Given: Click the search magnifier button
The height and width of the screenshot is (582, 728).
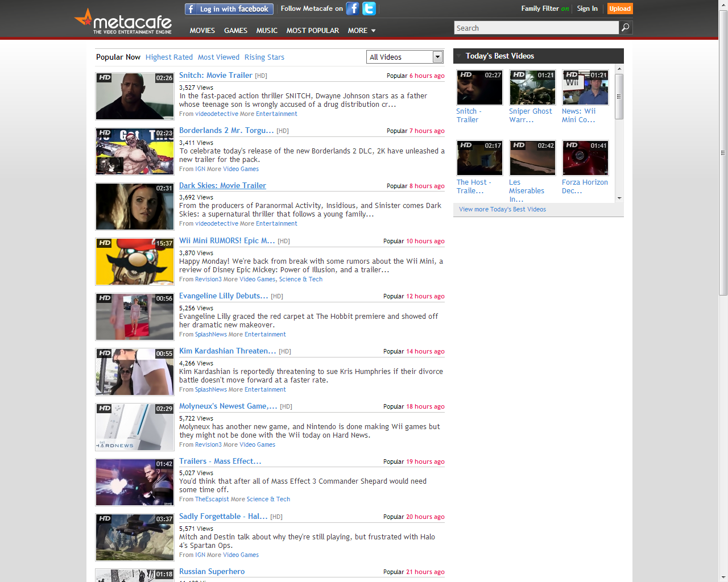Looking at the screenshot, I should tap(626, 27).
